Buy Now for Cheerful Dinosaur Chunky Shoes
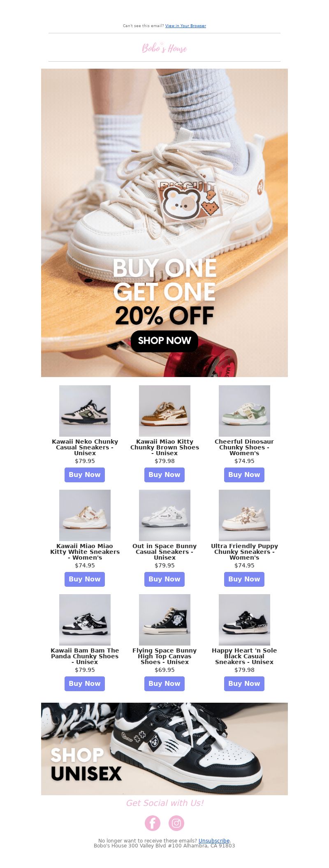Viewport: 329px width, 868px height. (x=244, y=475)
